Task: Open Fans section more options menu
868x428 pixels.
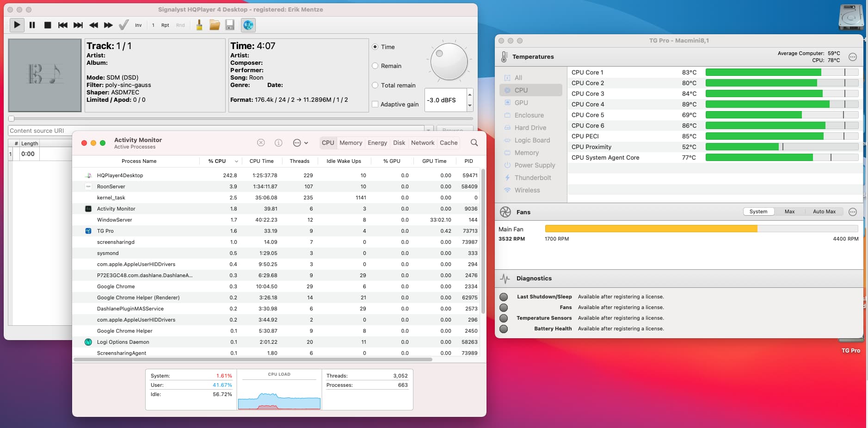Action: (853, 212)
